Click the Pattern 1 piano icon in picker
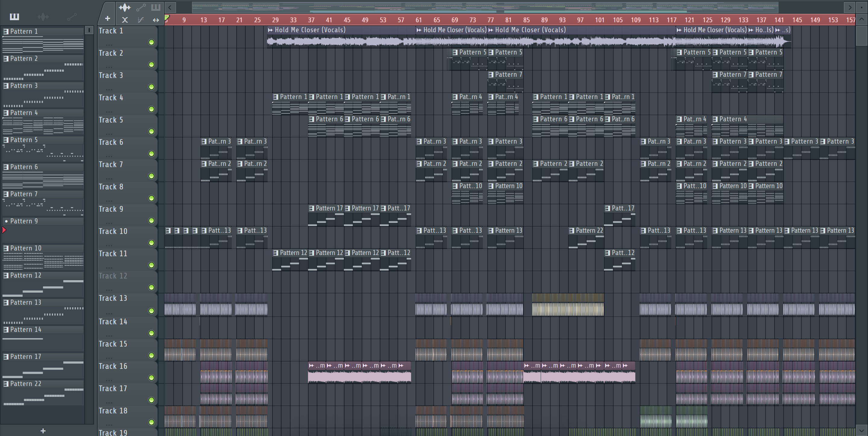The width and height of the screenshot is (868, 436). click(x=6, y=32)
